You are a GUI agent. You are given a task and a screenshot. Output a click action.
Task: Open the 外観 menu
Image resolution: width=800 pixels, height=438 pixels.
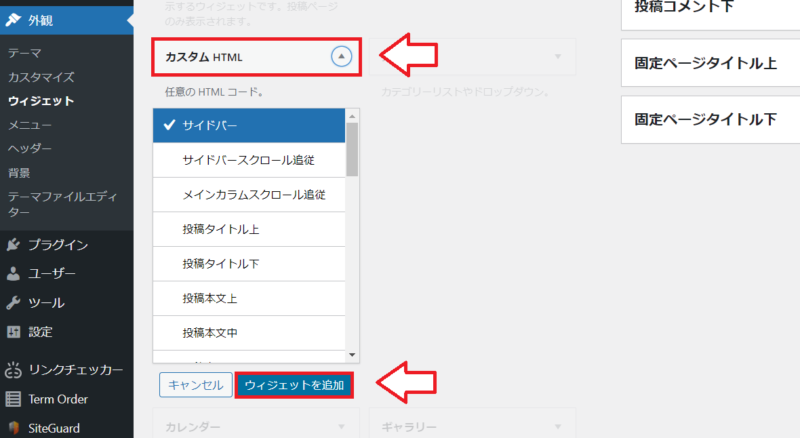pos(67,20)
